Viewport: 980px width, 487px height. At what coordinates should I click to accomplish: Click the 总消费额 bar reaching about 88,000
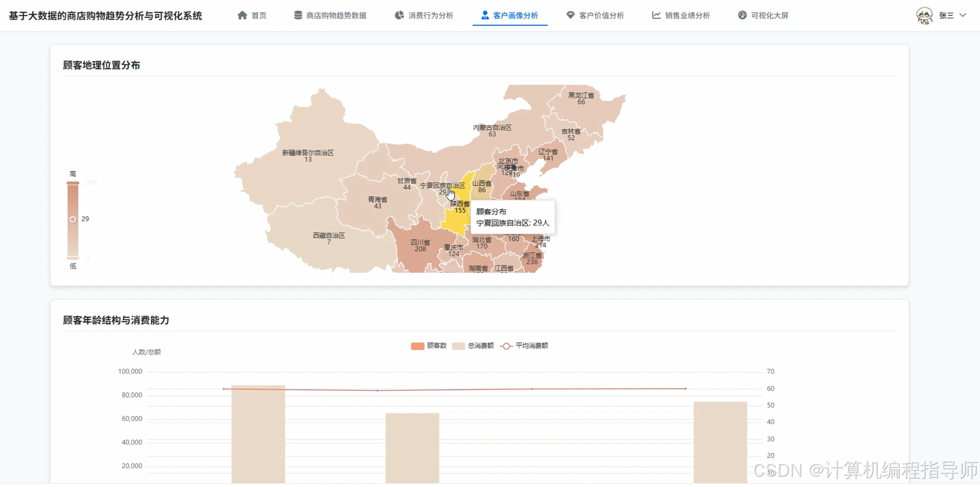point(258,434)
